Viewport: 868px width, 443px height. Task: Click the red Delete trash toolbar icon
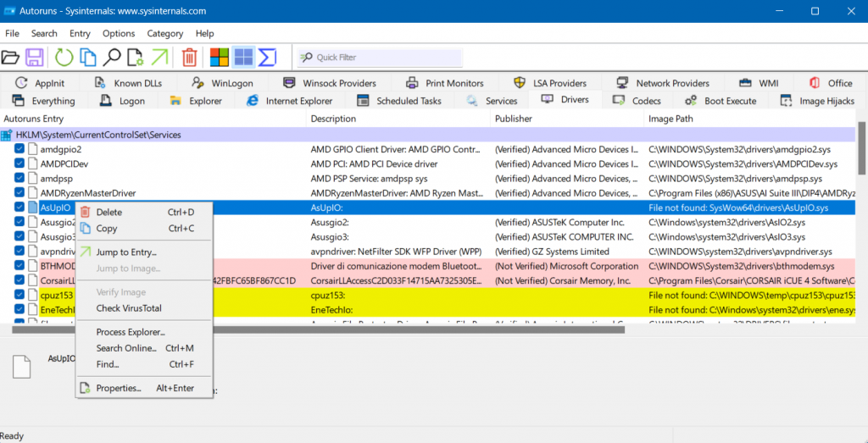(x=190, y=57)
